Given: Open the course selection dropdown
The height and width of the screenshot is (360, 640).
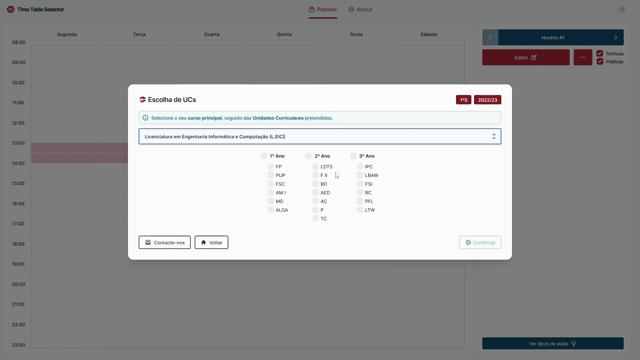Looking at the screenshot, I should [320, 136].
